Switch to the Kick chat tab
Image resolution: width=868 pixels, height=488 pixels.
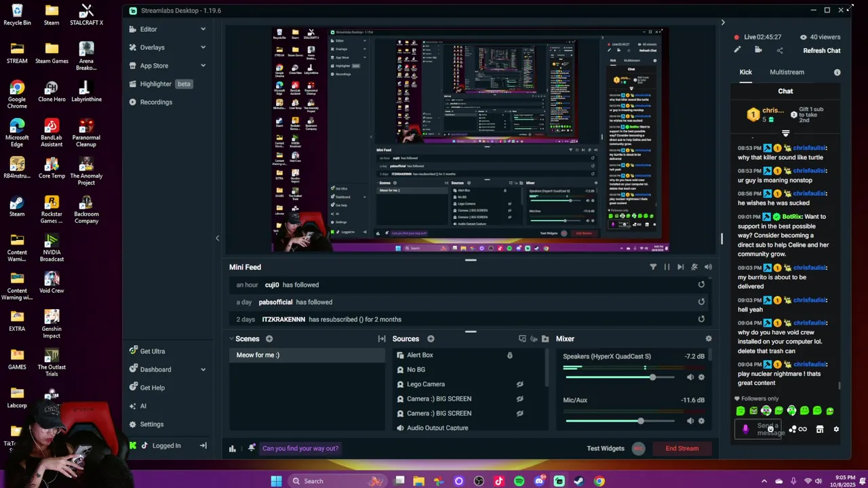[x=745, y=73]
